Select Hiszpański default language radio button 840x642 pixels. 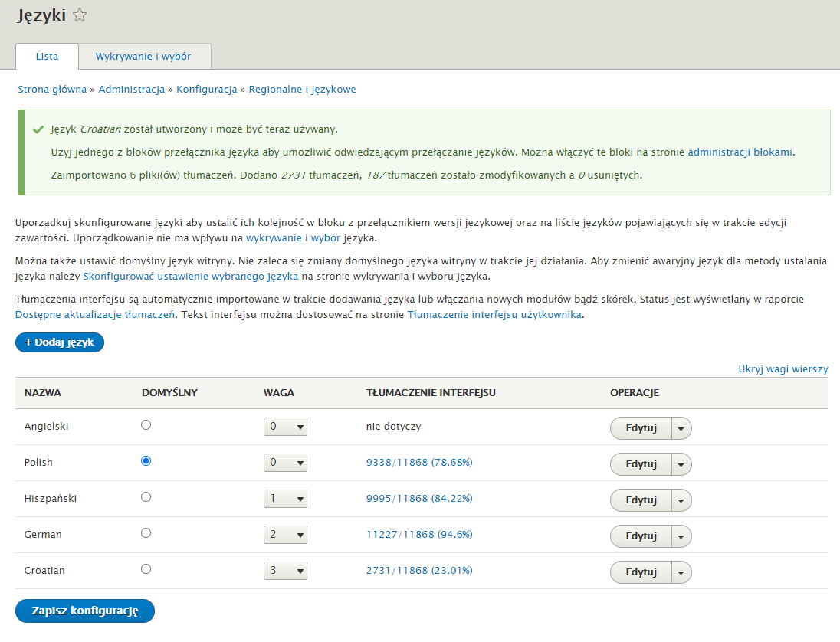click(x=146, y=497)
